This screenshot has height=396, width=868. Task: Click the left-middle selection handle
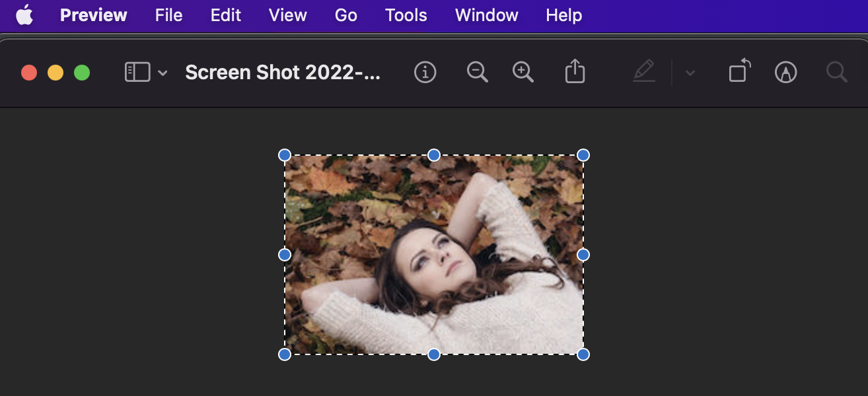click(x=285, y=255)
